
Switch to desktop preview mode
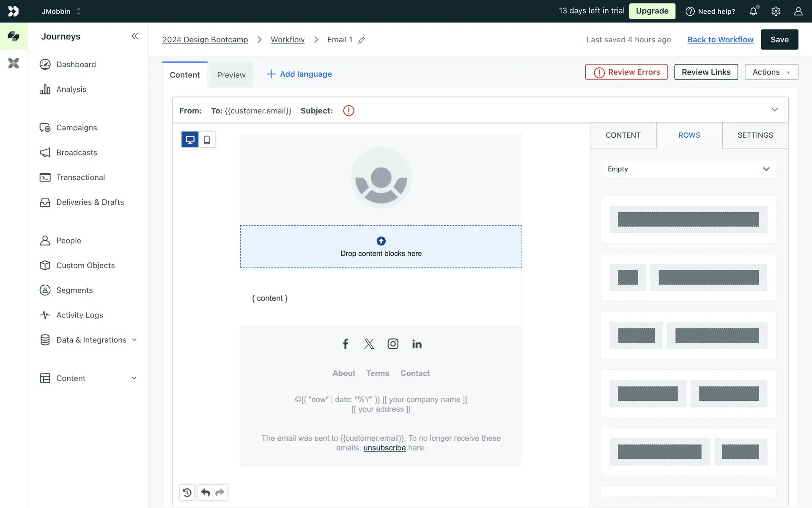click(x=190, y=140)
